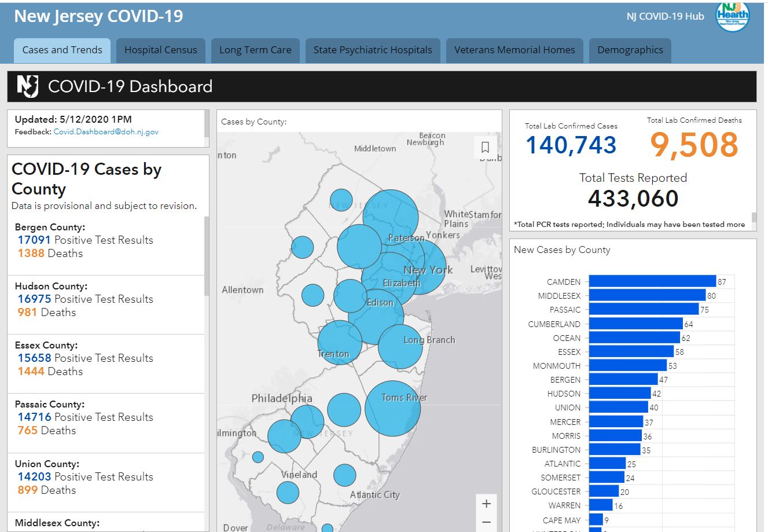Click the NJ Health logo

click(733, 16)
